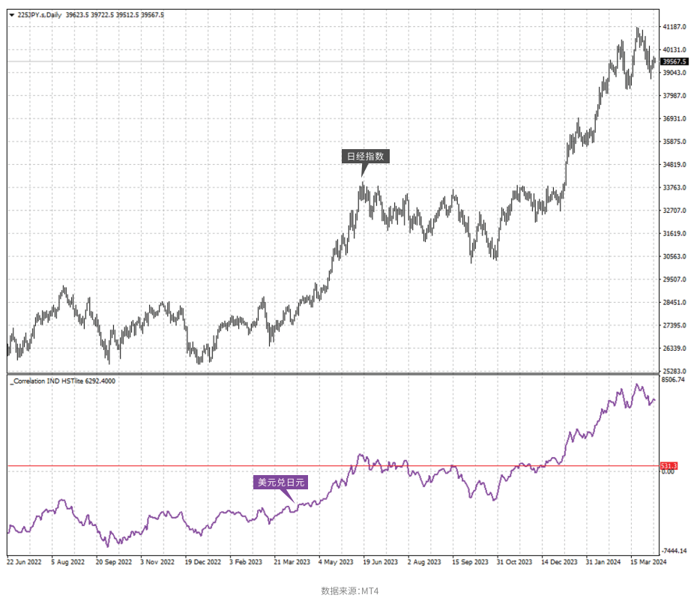Click the red horizontal line in indicator
The image size is (700, 598).
pos(334,466)
